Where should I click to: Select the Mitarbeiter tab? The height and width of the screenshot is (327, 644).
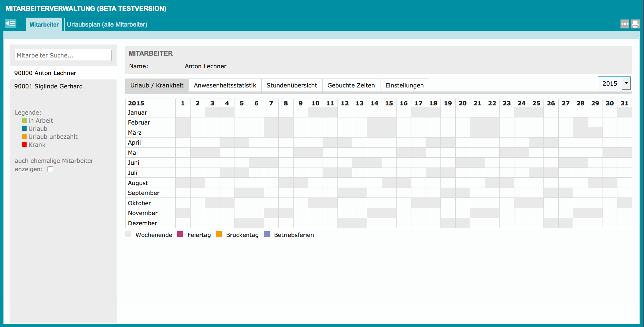tap(44, 24)
